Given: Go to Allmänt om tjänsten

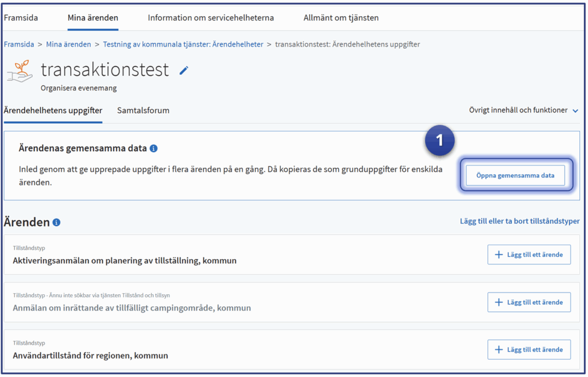Looking at the screenshot, I should coord(341,18).
